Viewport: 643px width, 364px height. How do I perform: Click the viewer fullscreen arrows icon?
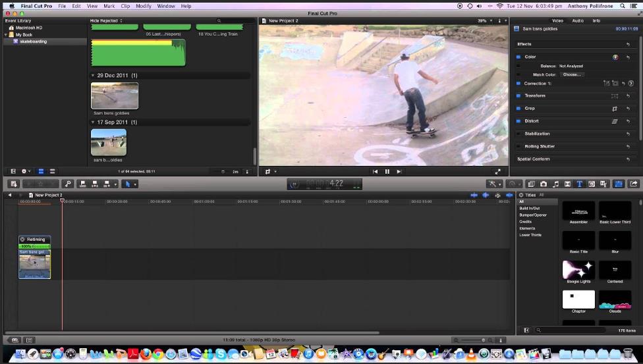[497, 172]
